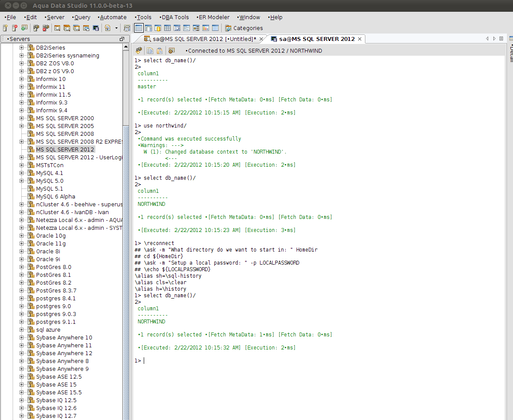Click the copy icon in the shell toolbar
The image size is (513, 420).
pyautogui.click(x=150, y=50)
